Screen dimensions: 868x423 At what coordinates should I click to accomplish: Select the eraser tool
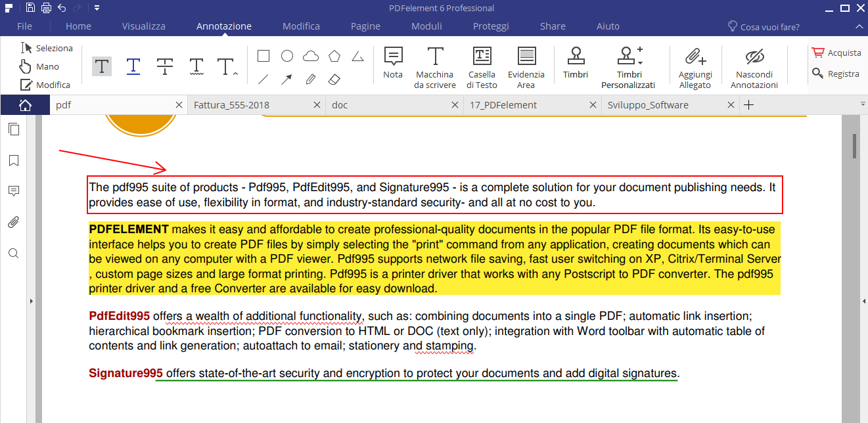coord(334,79)
